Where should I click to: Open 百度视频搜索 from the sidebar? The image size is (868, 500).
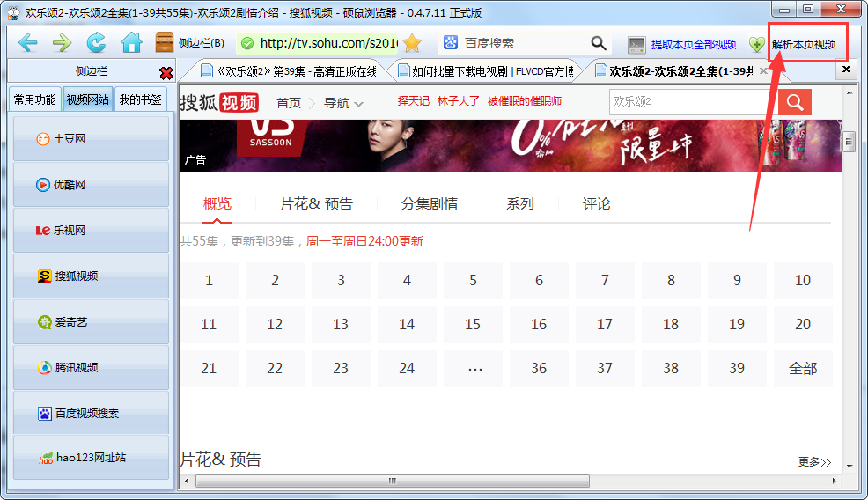point(91,413)
